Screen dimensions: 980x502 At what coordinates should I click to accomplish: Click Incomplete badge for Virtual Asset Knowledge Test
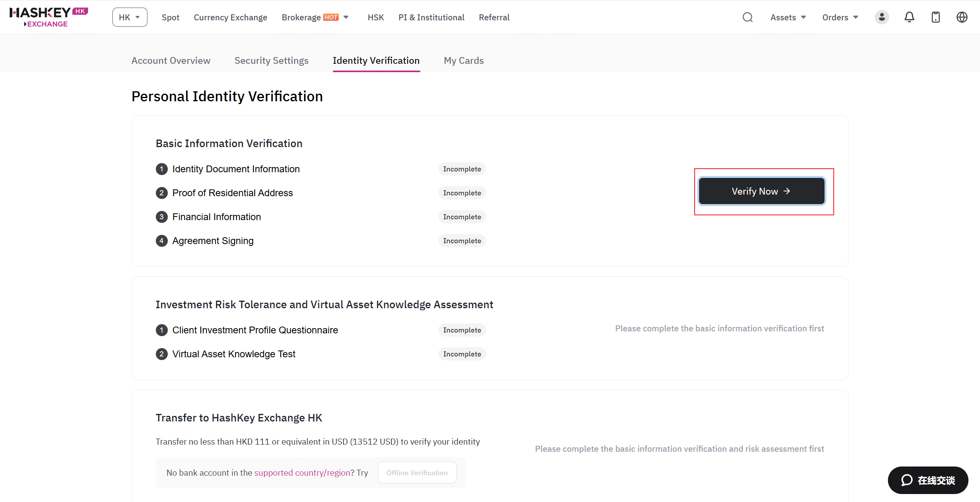point(462,354)
